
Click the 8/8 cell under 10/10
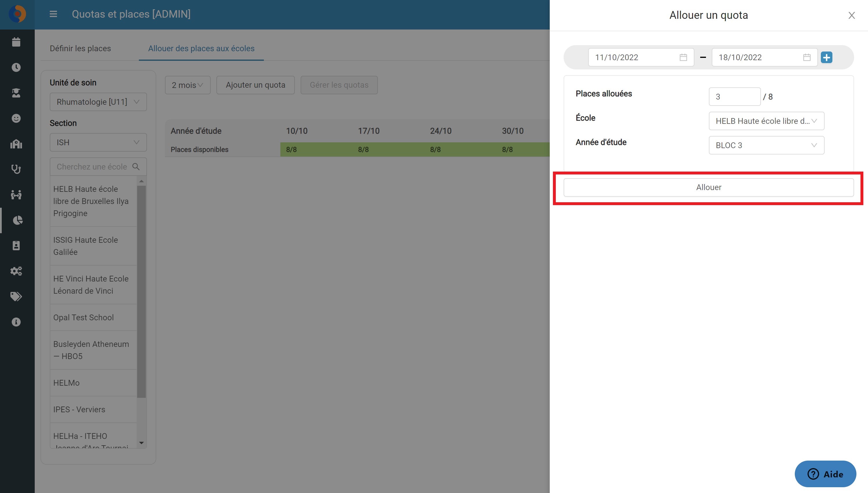tap(316, 150)
